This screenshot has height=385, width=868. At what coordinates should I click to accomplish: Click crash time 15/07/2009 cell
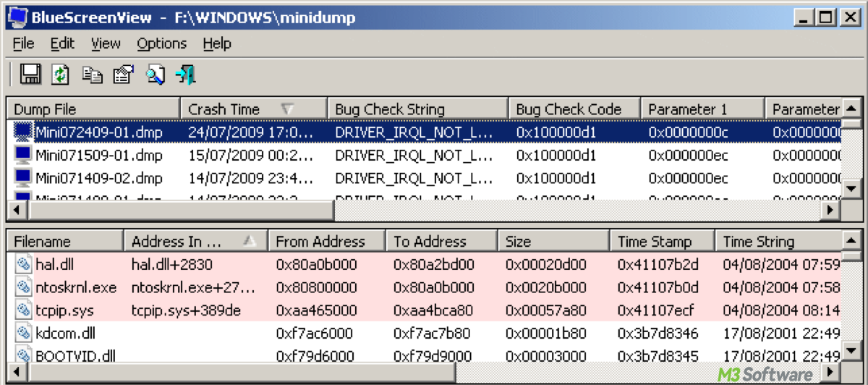252,155
